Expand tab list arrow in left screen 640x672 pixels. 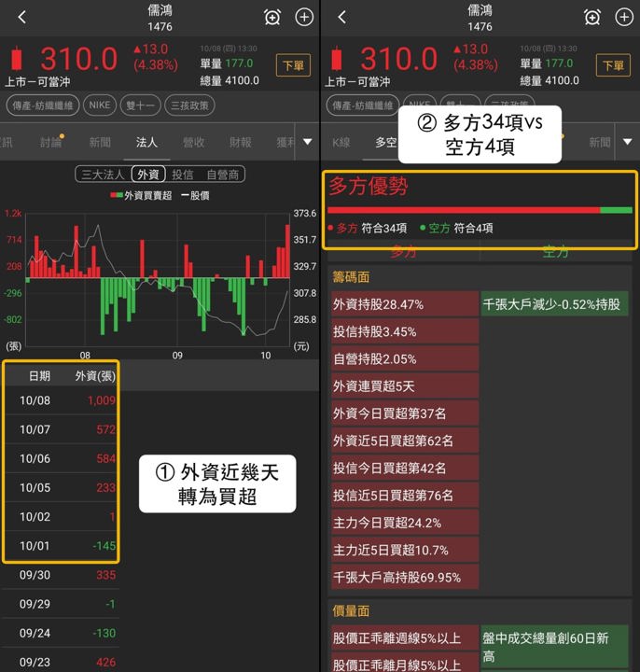(307, 142)
